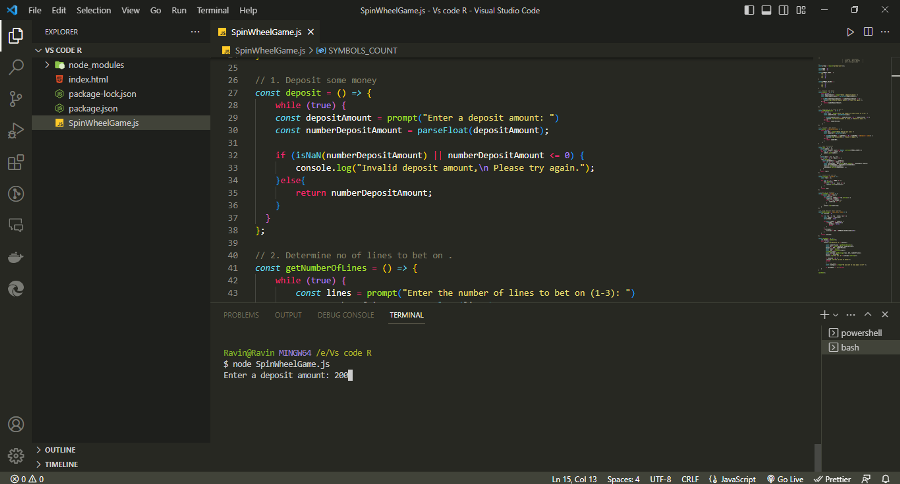This screenshot has height=484, width=900.
Task: Open the Go menu
Action: 156,10
